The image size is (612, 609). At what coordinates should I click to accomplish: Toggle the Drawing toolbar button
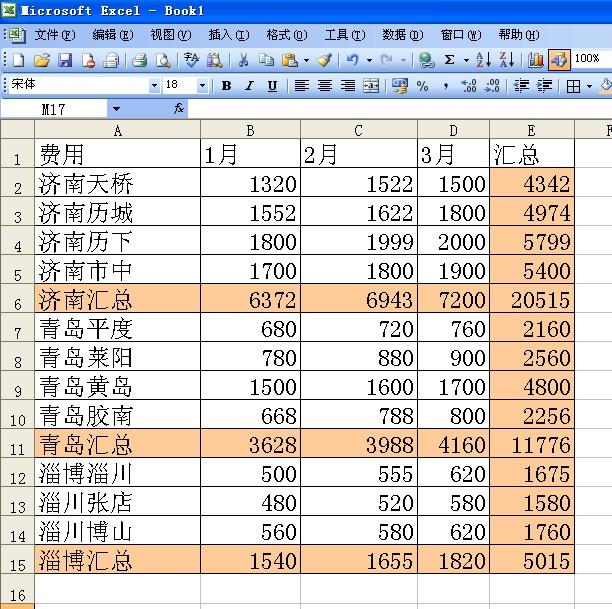pos(559,60)
